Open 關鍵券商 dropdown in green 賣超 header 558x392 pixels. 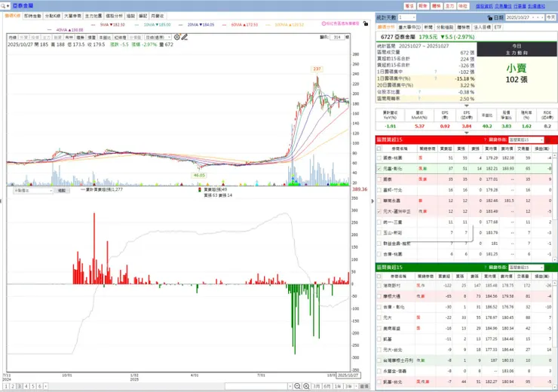[526, 268]
